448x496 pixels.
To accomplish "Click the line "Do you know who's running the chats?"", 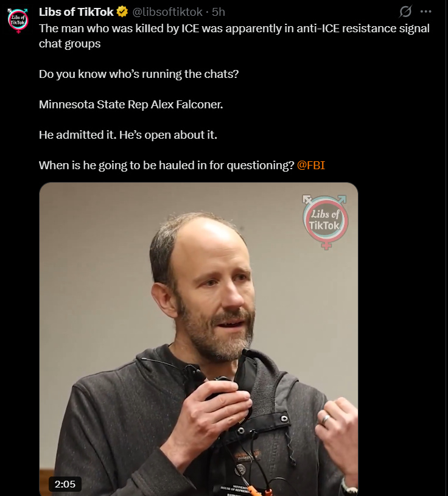I will point(139,74).
